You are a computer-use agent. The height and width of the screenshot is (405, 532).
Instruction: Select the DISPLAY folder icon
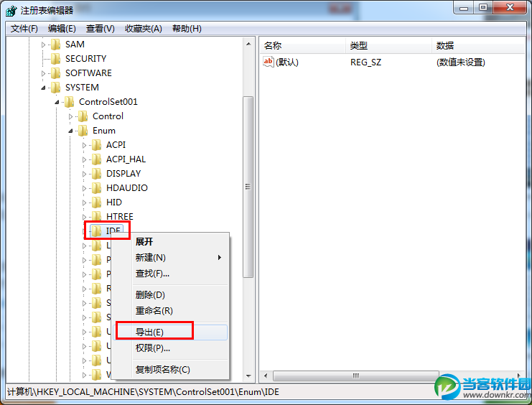click(97, 174)
